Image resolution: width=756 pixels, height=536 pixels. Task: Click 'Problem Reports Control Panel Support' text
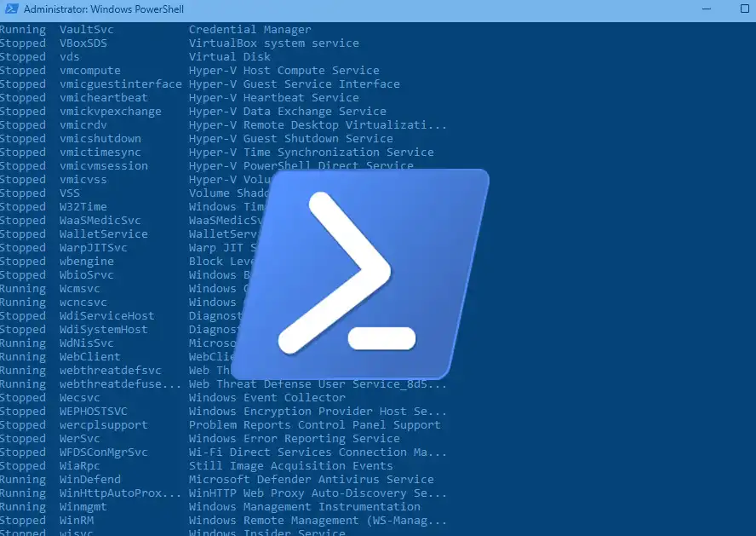pos(314,425)
